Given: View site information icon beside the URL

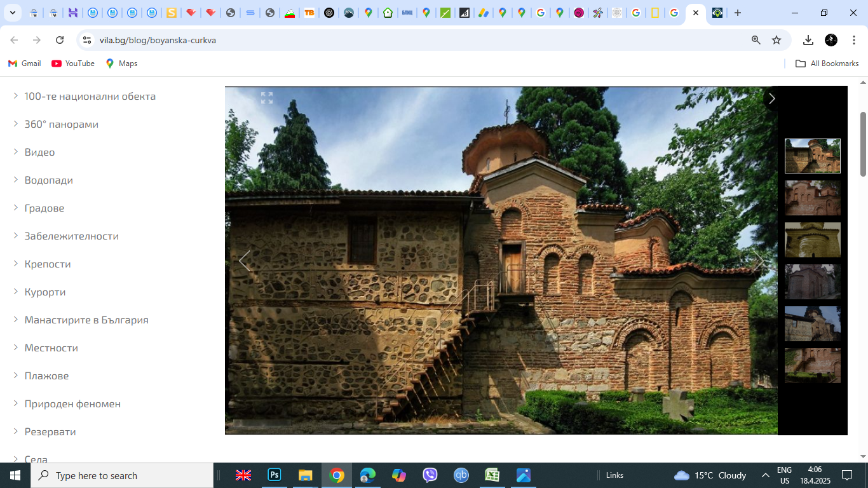Looking at the screenshot, I should [x=87, y=40].
